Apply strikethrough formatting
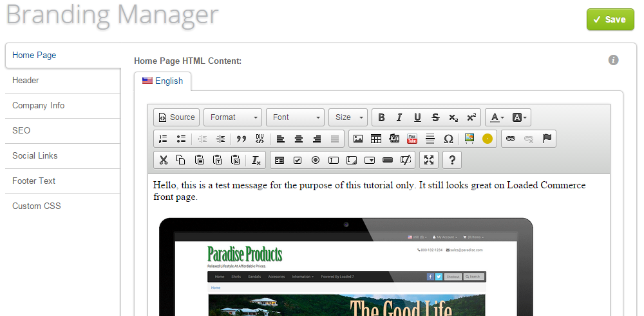This screenshot has height=316, width=644. pyautogui.click(x=435, y=117)
